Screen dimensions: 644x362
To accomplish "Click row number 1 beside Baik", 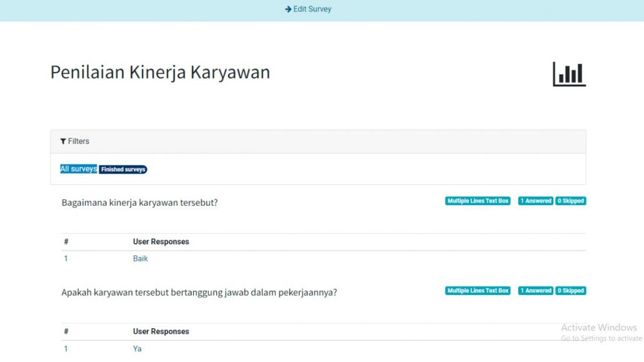I will tap(66, 258).
